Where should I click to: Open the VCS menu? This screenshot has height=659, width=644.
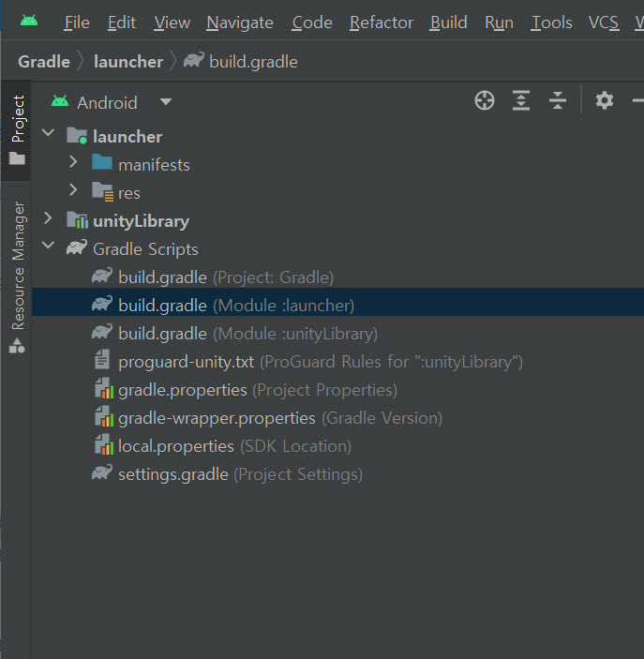tap(604, 22)
